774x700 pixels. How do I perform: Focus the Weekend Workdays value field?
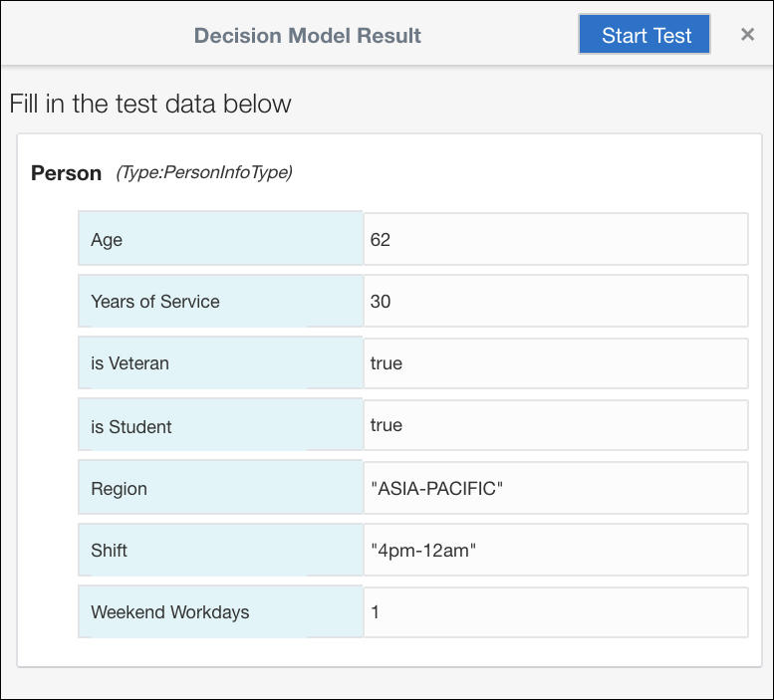coord(555,611)
